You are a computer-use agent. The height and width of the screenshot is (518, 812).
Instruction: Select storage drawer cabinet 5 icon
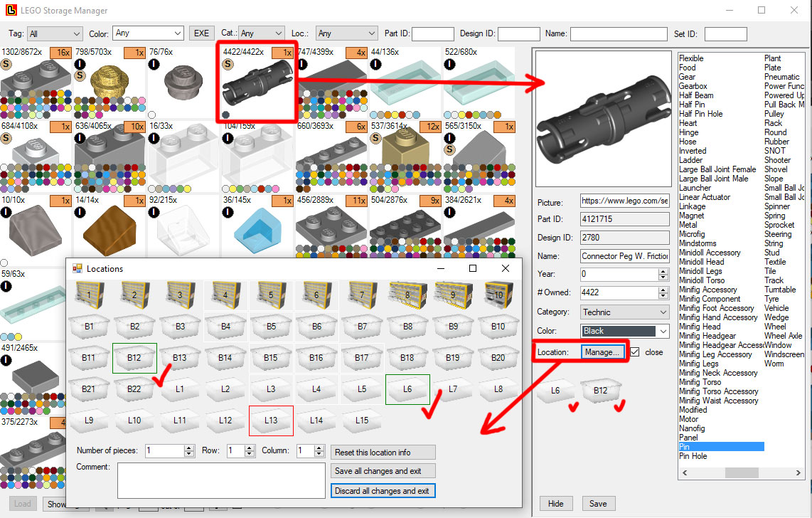click(x=271, y=295)
